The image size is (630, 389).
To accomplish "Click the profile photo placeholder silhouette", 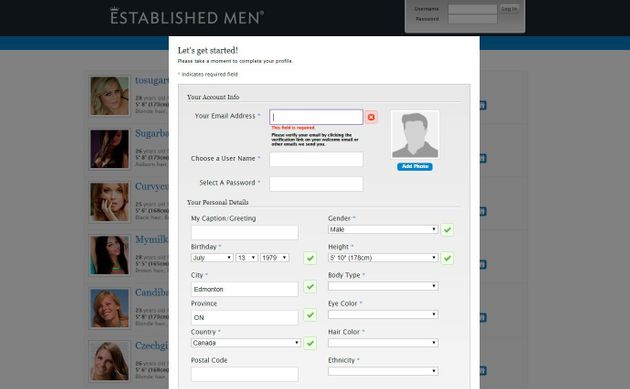I will 415,135.
